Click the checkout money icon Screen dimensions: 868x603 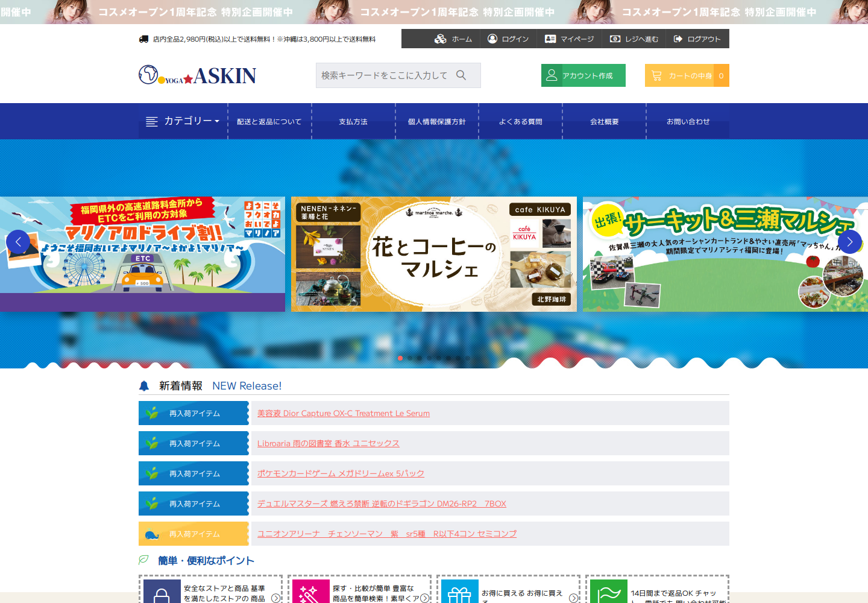[x=615, y=39]
